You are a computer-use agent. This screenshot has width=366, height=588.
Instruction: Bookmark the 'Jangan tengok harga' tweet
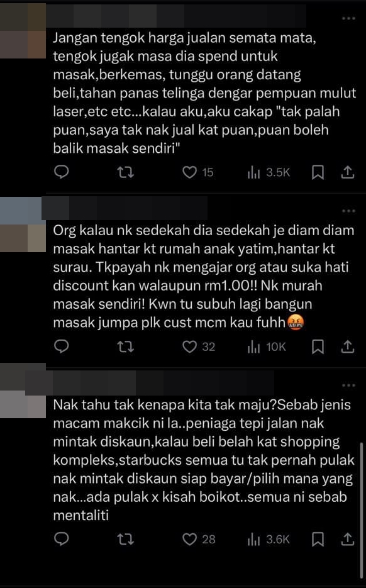click(318, 172)
